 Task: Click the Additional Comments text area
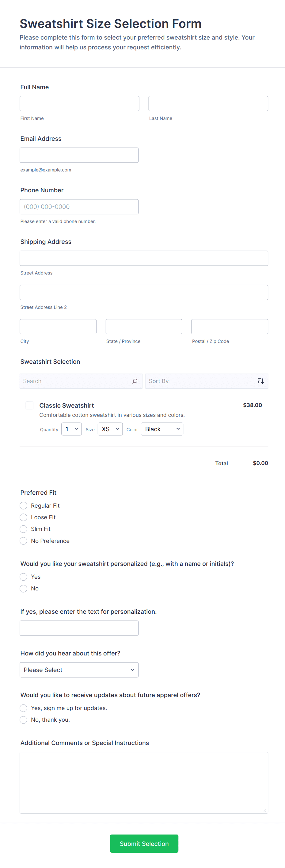coord(144,782)
